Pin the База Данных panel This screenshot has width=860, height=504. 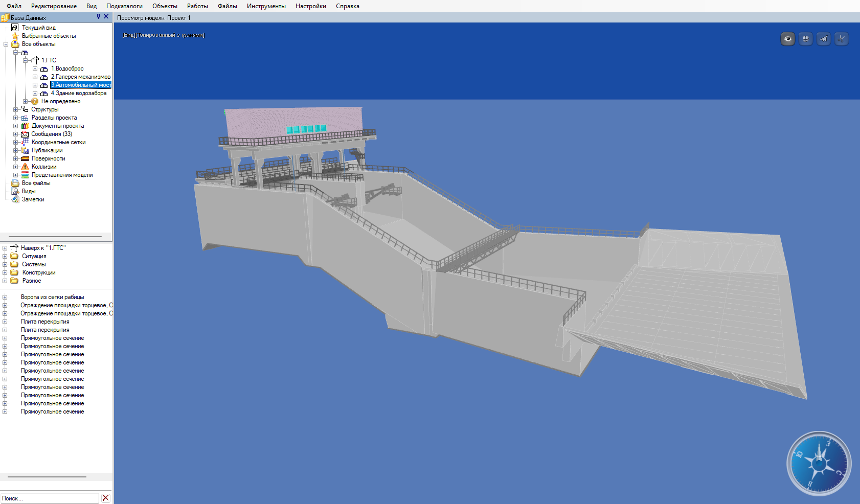(x=98, y=17)
